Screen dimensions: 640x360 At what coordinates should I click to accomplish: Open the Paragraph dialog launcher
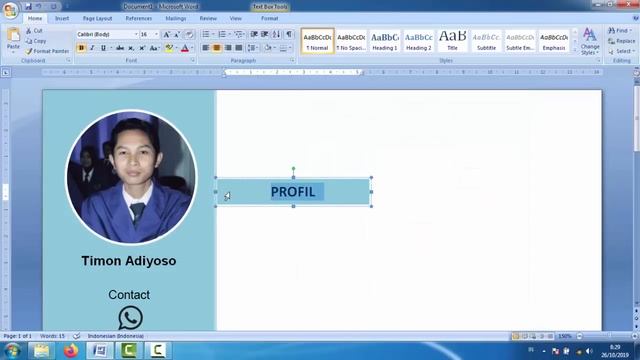tap(292, 60)
